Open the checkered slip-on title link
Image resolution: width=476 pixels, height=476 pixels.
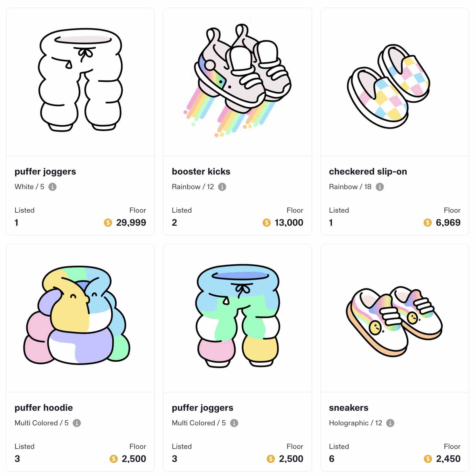pos(368,171)
